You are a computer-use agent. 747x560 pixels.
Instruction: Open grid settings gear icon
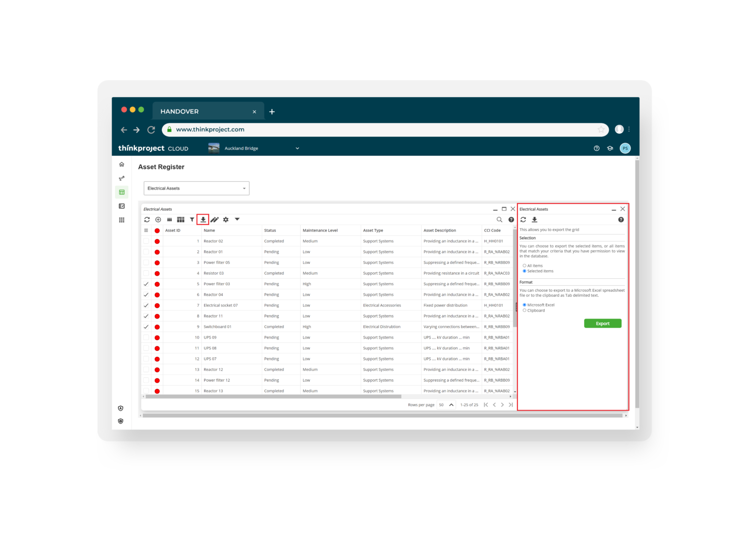[226, 220]
